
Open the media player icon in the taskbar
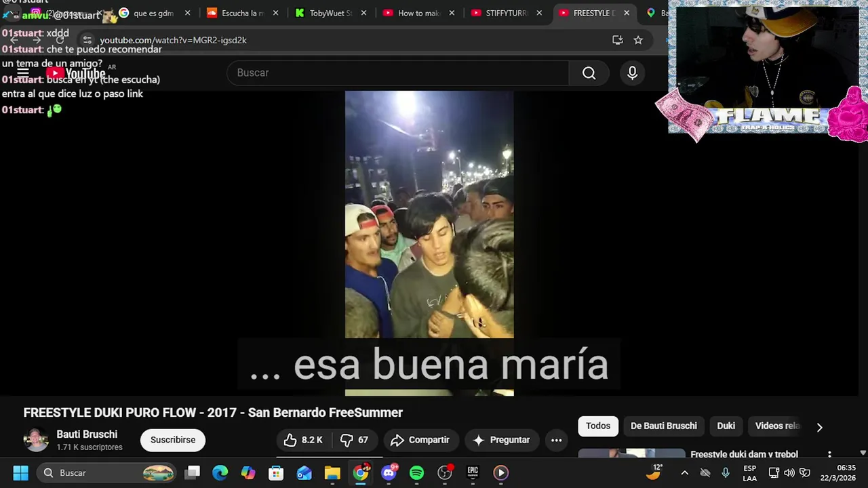point(501,472)
